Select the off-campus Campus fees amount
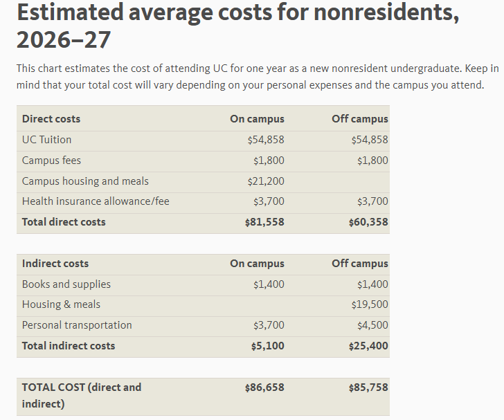 pyautogui.click(x=372, y=161)
